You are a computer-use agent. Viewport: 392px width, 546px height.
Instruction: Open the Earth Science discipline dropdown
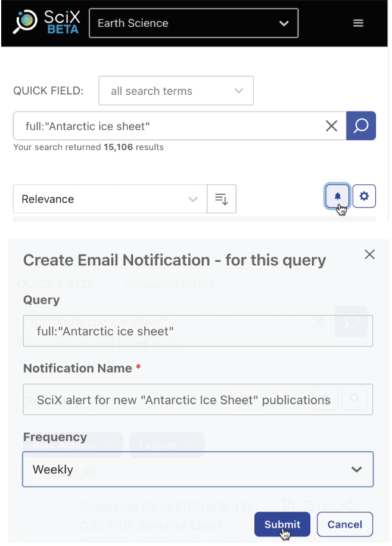pyautogui.click(x=194, y=23)
